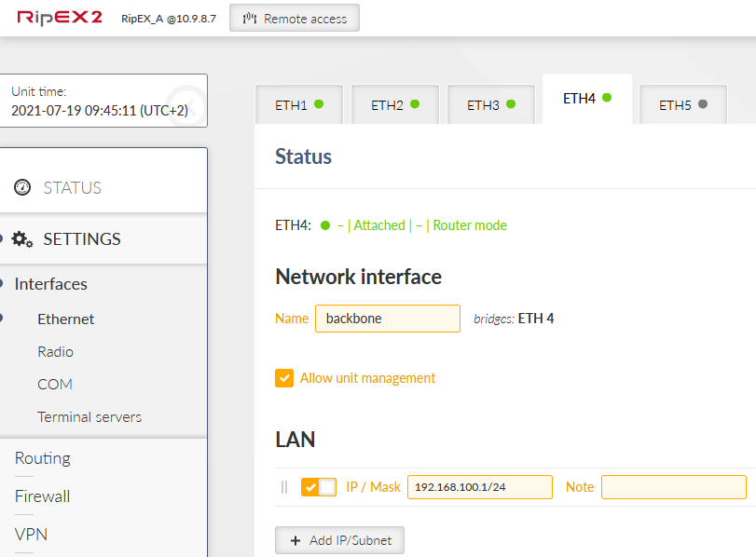Click the gray status dot on ETH5 tab
Screen dimensions: 756x557
pyautogui.click(x=702, y=104)
